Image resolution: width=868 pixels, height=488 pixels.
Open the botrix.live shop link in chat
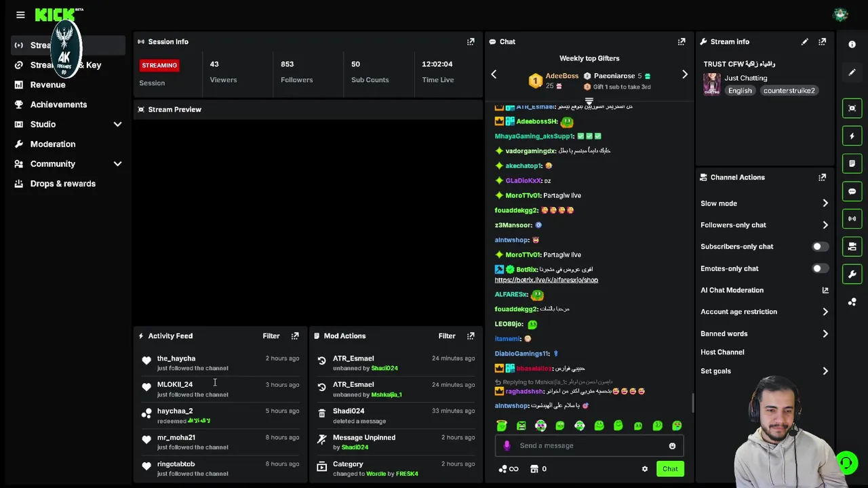546,280
